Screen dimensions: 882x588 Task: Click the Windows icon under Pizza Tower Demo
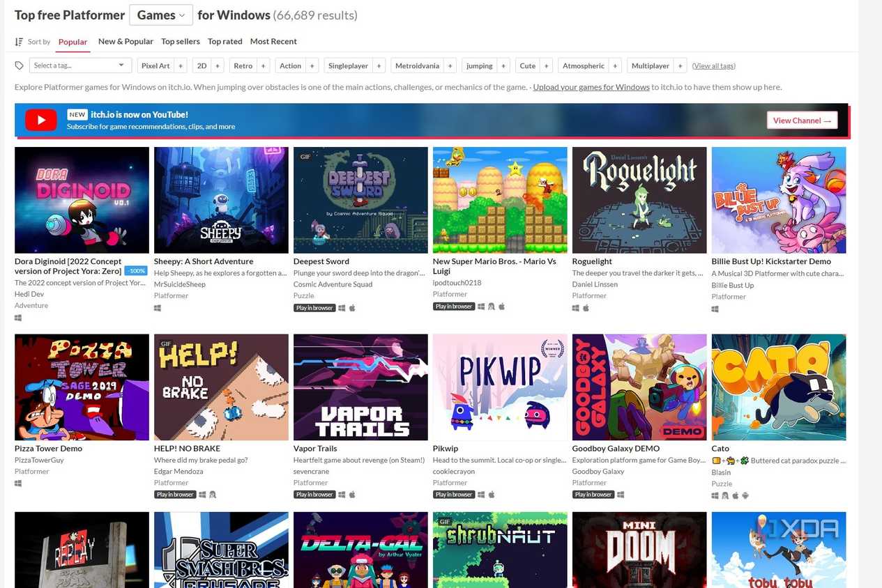coord(18,483)
